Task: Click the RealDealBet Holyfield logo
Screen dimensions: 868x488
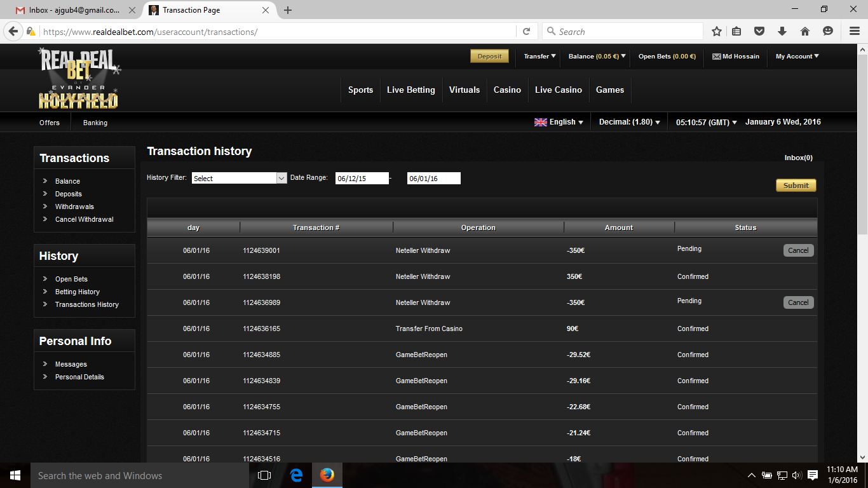Action: pyautogui.click(x=79, y=78)
